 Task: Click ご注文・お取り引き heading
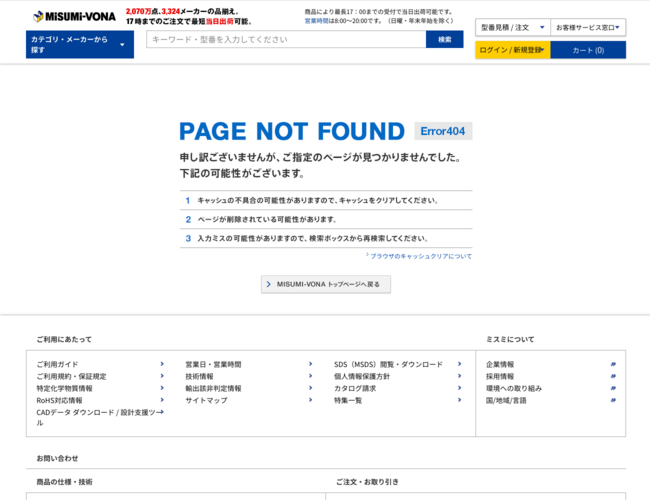[367, 482]
